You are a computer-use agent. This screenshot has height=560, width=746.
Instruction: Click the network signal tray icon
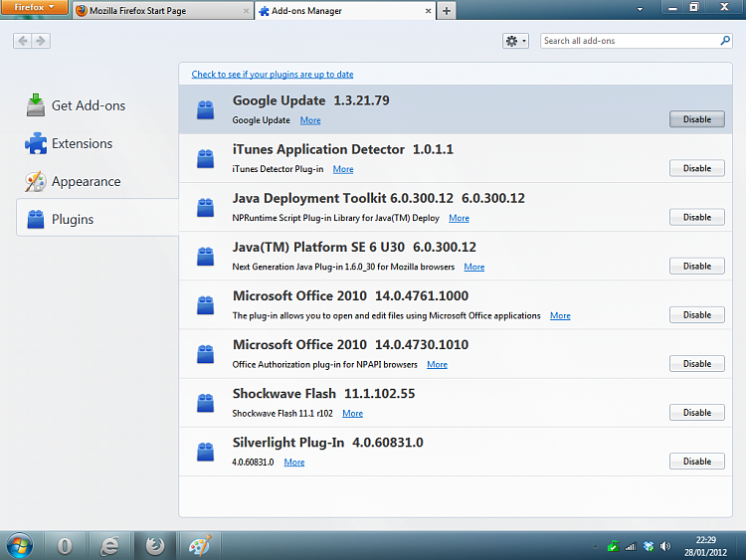(x=631, y=546)
